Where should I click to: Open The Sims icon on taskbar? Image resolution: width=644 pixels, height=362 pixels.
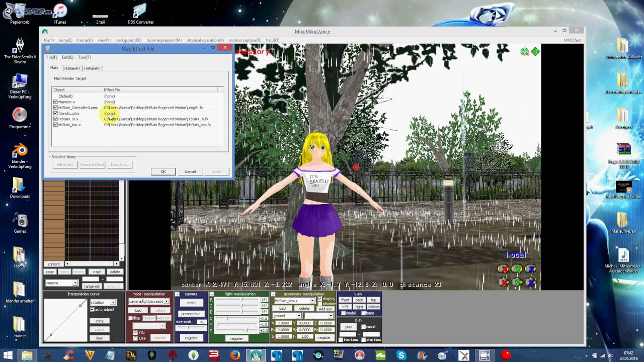(x=193, y=355)
